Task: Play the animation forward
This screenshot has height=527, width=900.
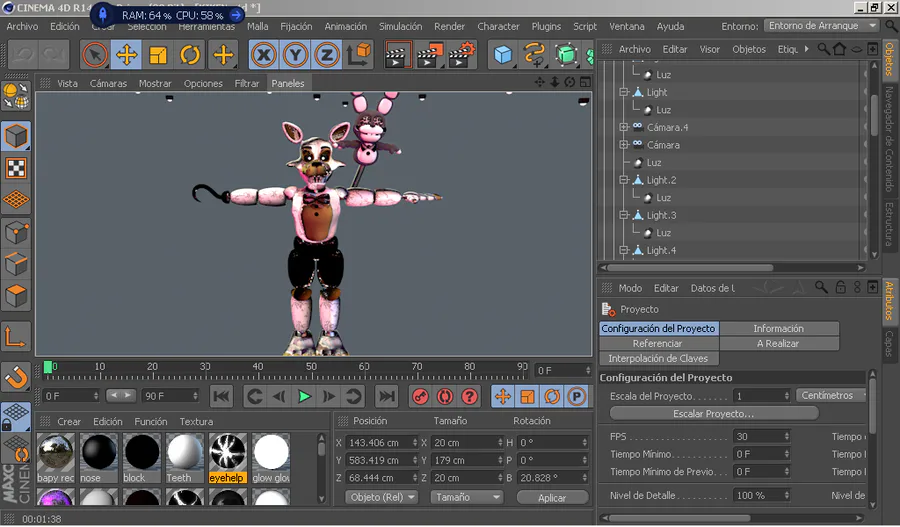Action: click(x=304, y=396)
